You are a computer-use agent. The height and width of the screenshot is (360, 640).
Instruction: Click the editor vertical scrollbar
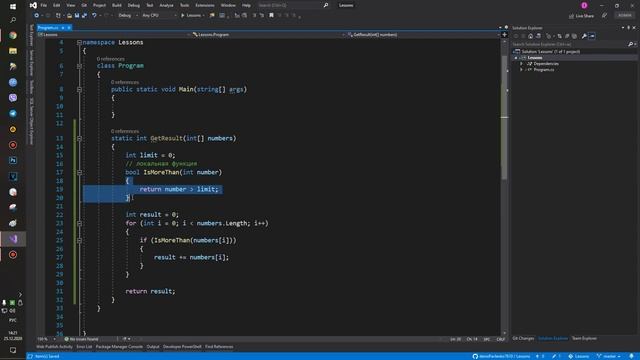[504, 117]
